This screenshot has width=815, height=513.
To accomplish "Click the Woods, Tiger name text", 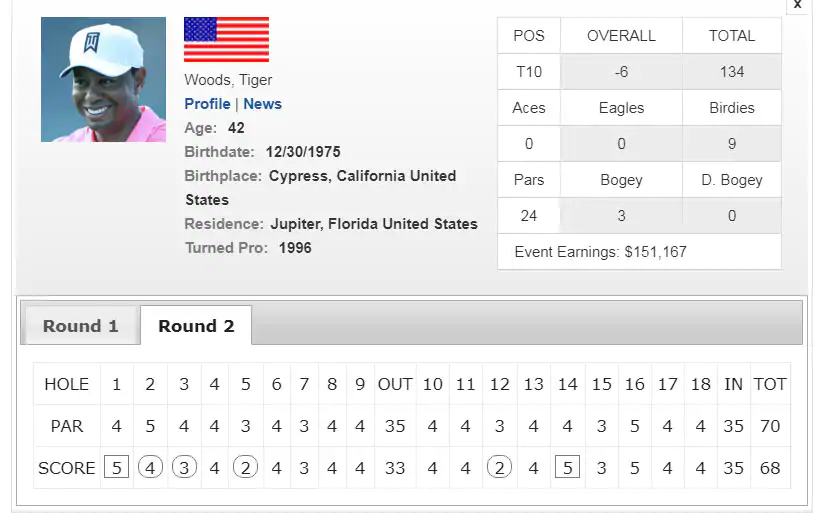I will [228, 80].
